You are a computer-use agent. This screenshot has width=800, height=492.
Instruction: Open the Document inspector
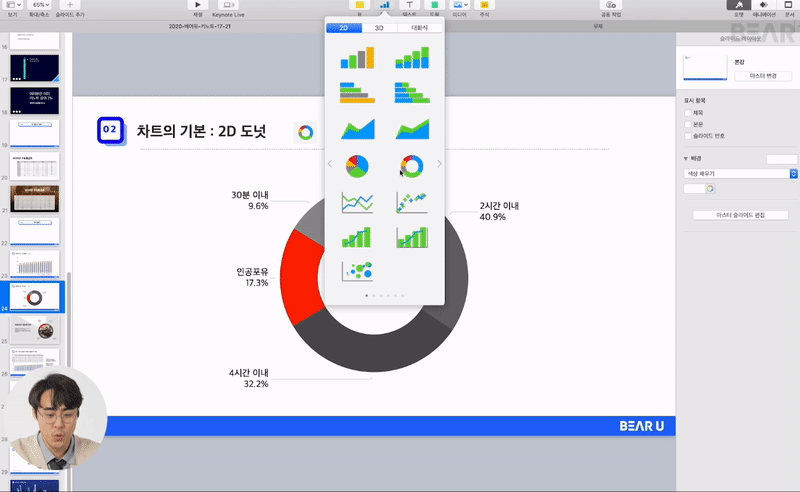coord(788,5)
